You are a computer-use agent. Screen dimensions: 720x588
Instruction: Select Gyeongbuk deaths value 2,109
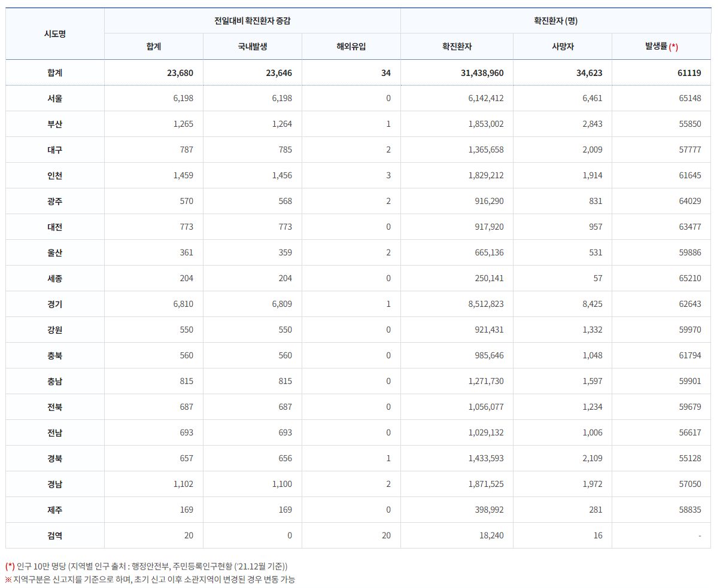(593, 458)
